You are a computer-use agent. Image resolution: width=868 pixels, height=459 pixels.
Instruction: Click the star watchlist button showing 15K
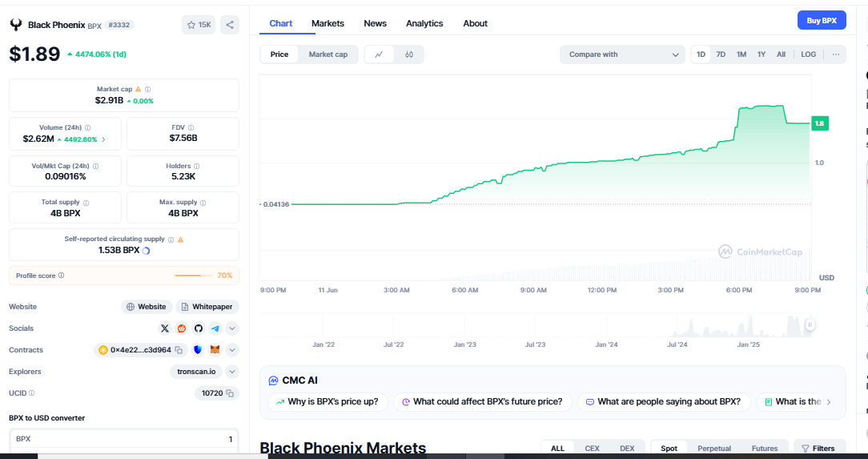199,25
